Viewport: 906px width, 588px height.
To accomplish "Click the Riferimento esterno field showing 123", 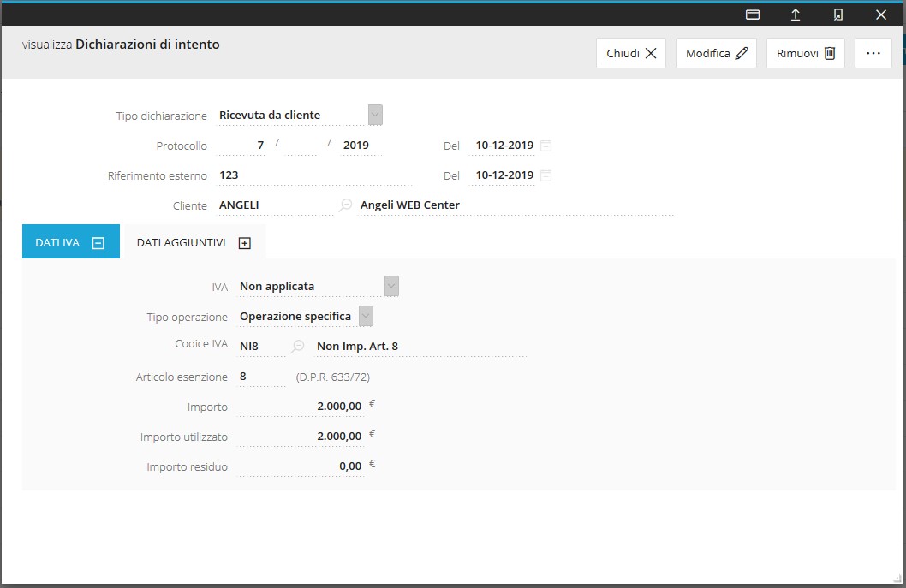I will click(313, 175).
